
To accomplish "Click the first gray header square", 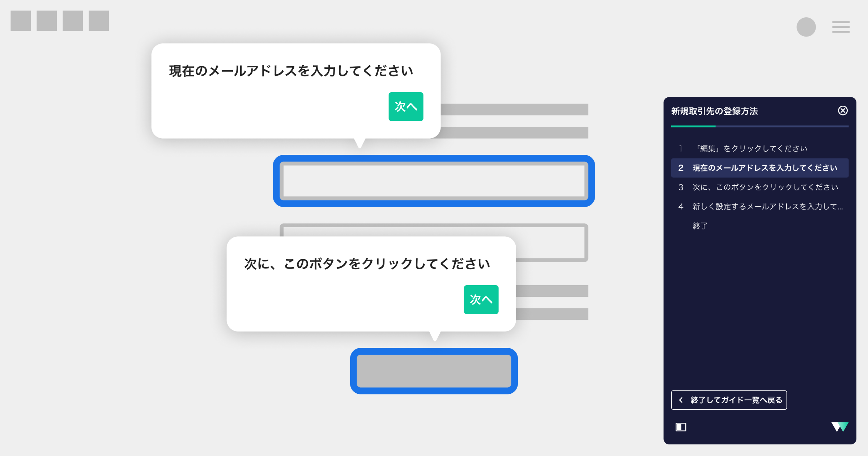I will point(21,21).
